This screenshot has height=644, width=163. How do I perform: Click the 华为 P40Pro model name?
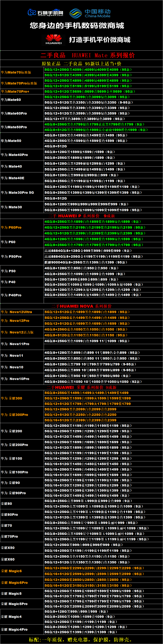point(11,295)
